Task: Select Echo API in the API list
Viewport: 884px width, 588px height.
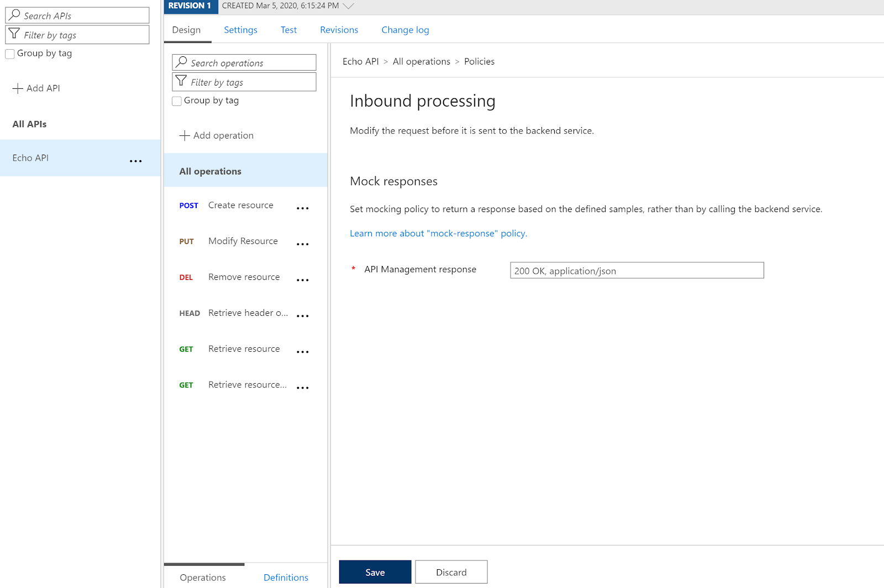Action: click(80, 158)
